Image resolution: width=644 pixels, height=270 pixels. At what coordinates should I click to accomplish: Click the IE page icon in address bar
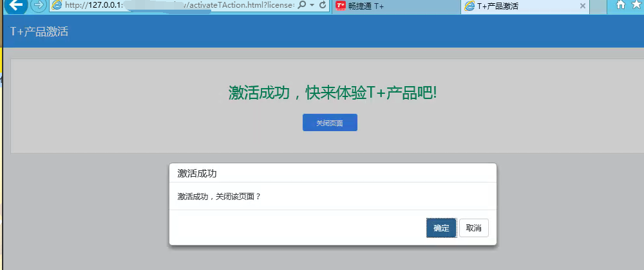[57, 5]
